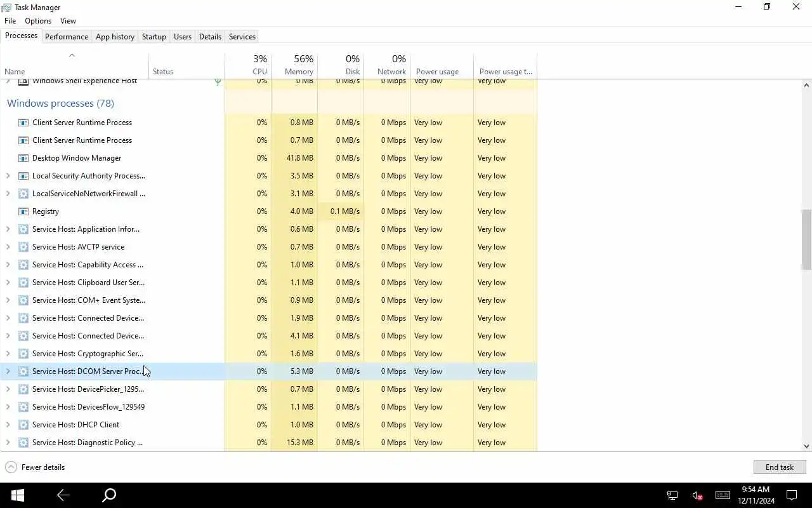This screenshot has height=508, width=812.
Task: Open the Windows Start menu
Action: [x=17, y=495]
